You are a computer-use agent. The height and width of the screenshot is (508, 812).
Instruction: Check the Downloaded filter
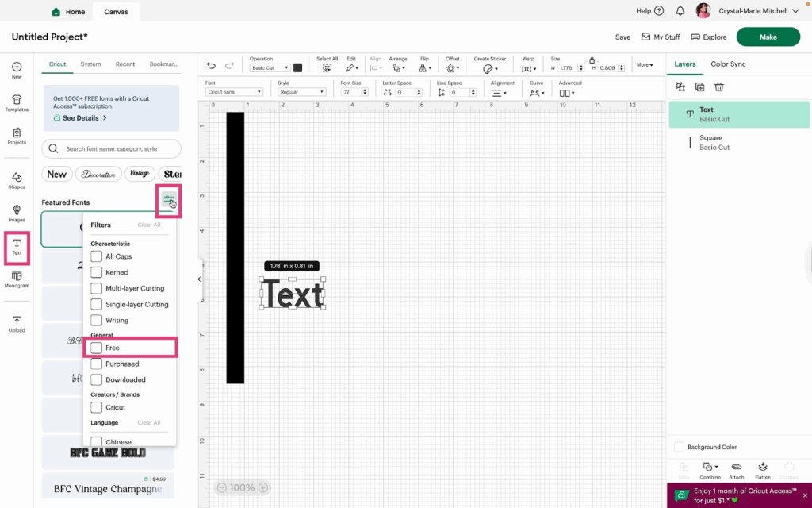coord(96,379)
